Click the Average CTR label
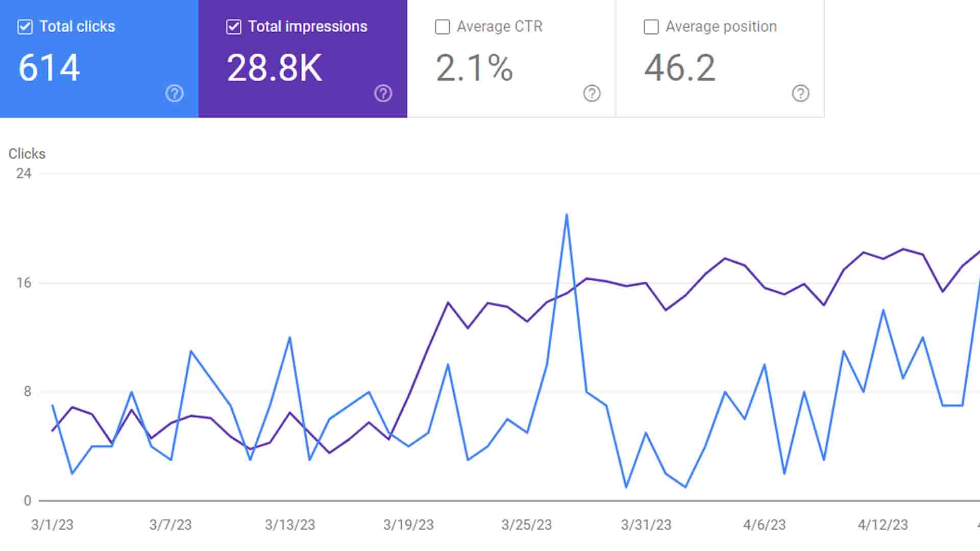Viewport: 980px width, 551px height. [x=499, y=27]
